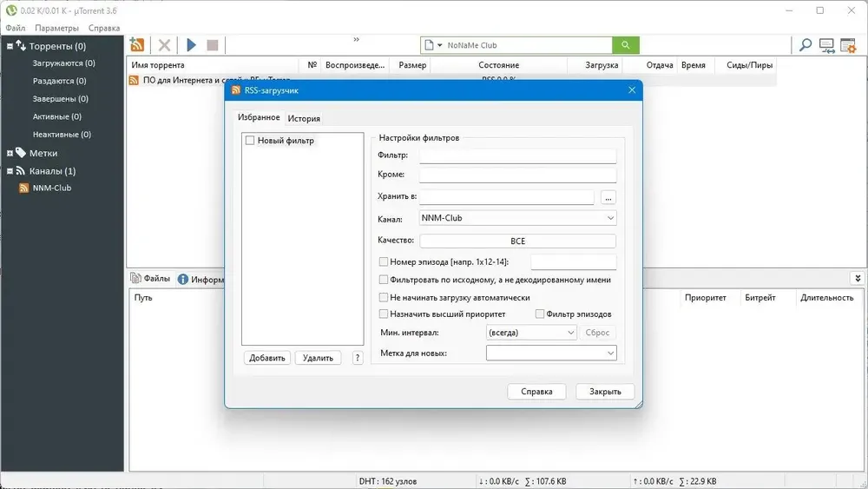Click the Каналы RSS icon in the sidebar
868x489 pixels.
21,171
